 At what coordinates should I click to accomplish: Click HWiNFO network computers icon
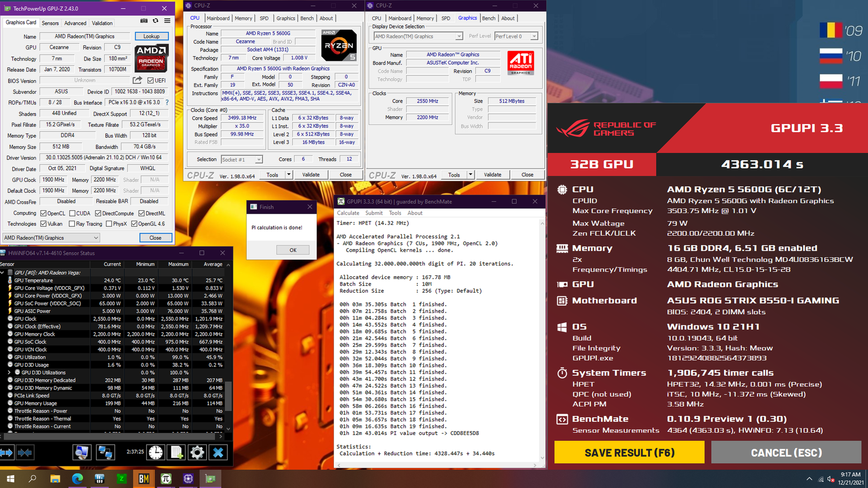coord(105,452)
